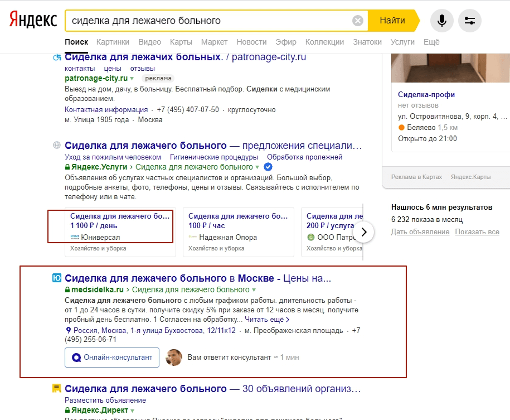Click the globe favicon of Яндекс.Услуги result
The width and height of the screenshot is (510, 420).
[56, 146]
